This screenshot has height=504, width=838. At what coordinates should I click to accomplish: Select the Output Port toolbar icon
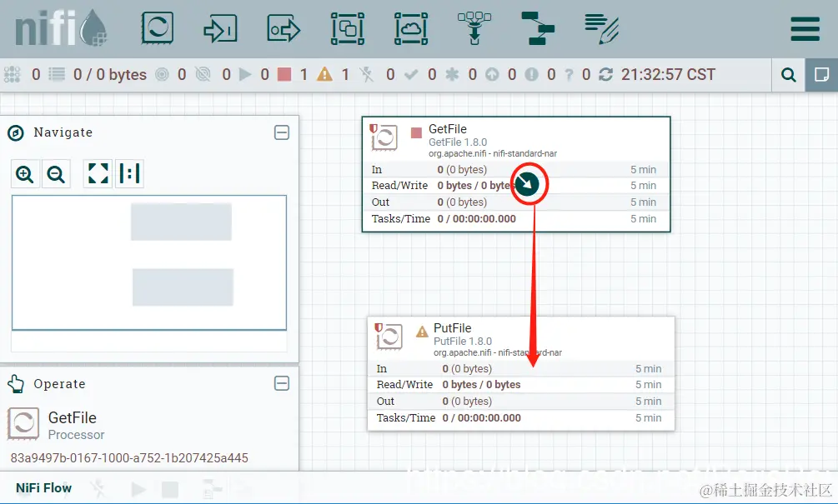pyautogui.click(x=284, y=28)
